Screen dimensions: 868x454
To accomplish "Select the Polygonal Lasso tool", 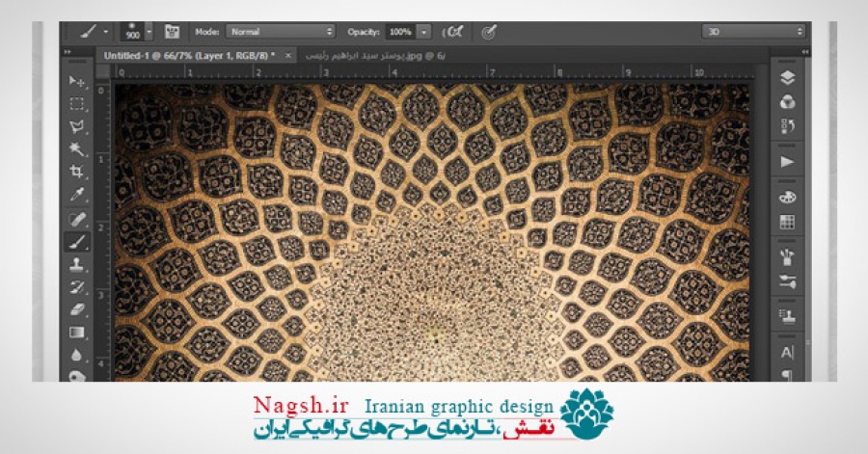I will point(77,126).
